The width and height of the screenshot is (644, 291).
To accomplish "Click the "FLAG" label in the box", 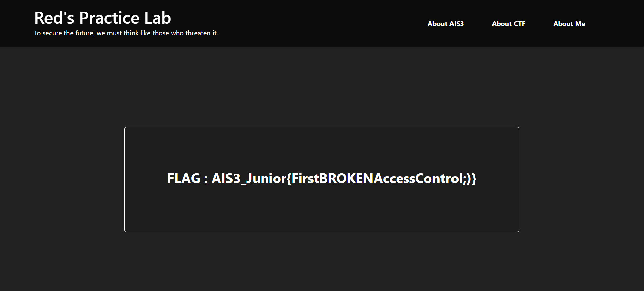I will coord(184,179).
